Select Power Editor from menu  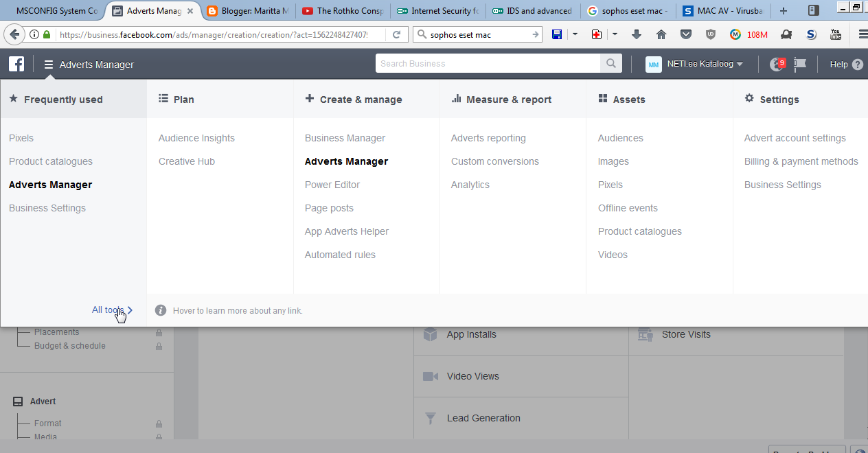332,185
